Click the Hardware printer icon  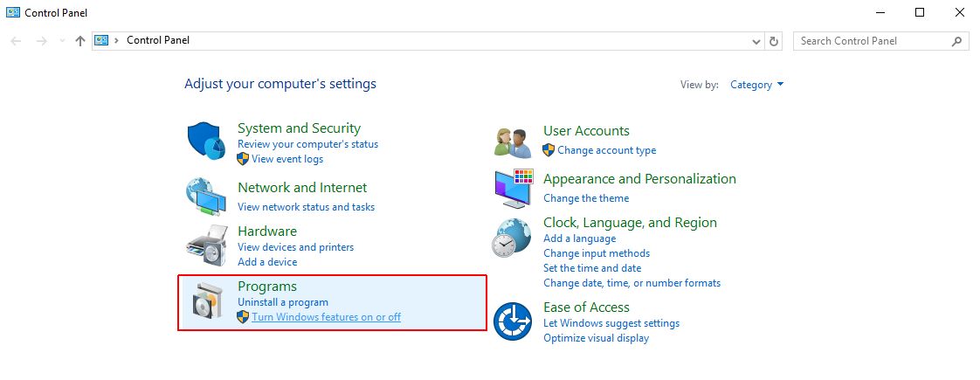[206, 245]
